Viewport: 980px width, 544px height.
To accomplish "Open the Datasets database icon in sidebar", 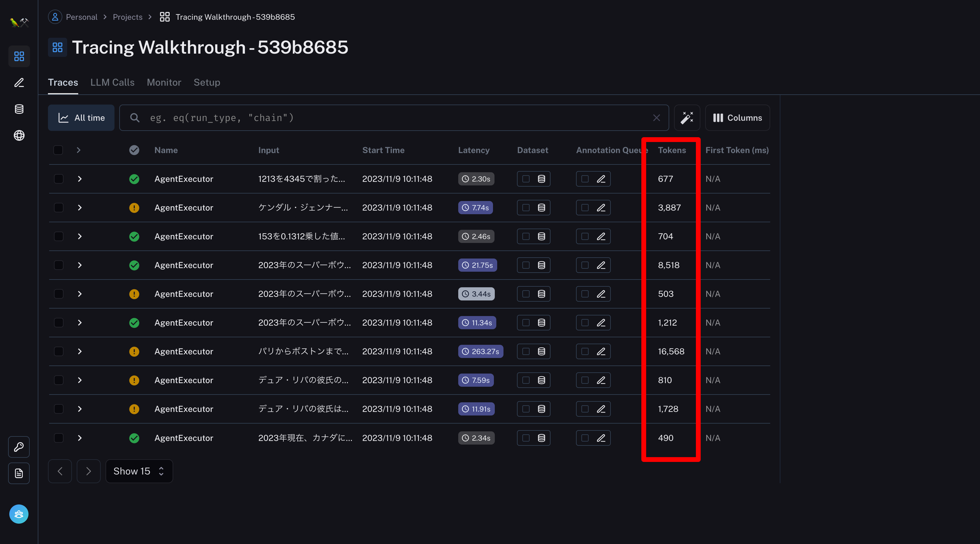I will pyautogui.click(x=19, y=109).
